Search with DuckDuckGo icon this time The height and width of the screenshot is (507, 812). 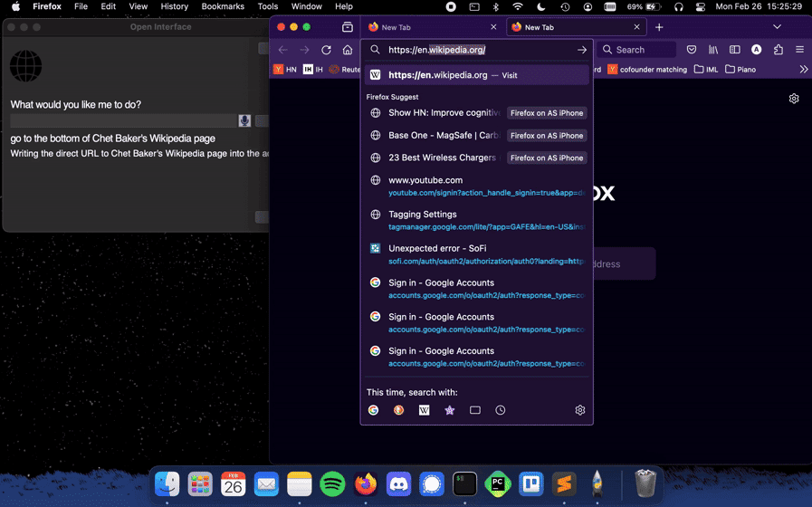pos(398,410)
